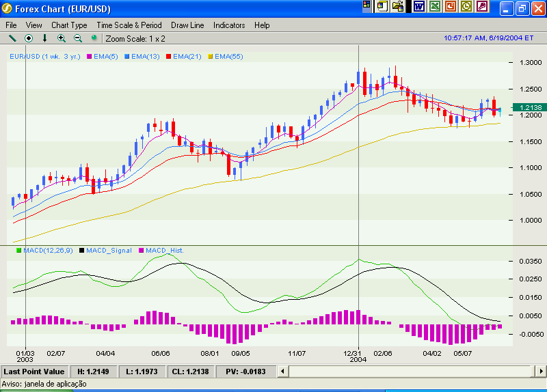Zoom in using the magnifier plus icon

pos(62,38)
